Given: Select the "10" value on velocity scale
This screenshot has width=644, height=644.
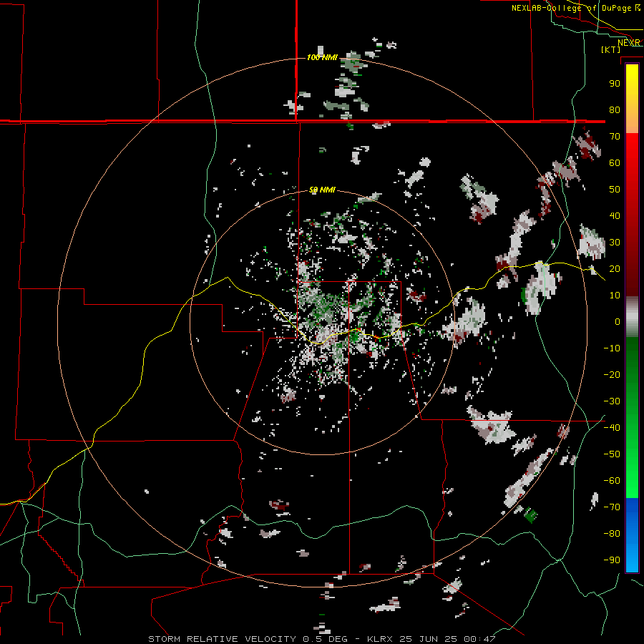Looking at the screenshot, I should click(615, 296).
